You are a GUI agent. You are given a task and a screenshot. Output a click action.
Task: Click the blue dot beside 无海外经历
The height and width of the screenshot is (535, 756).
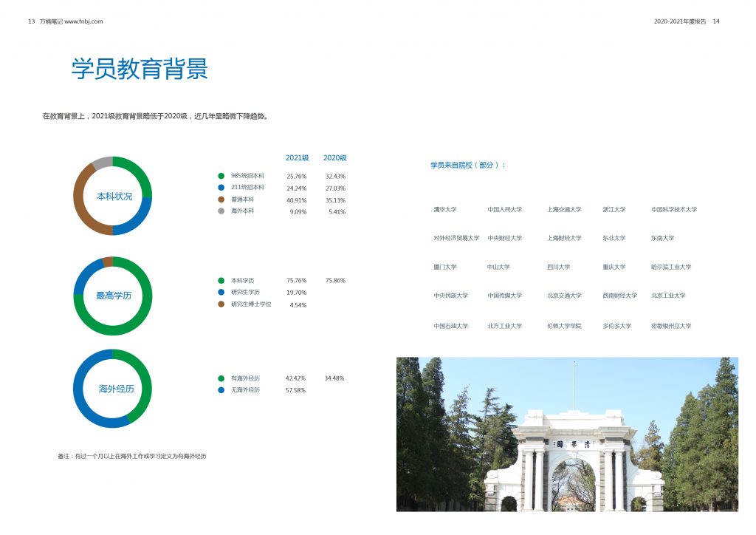pyautogui.click(x=221, y=389)
